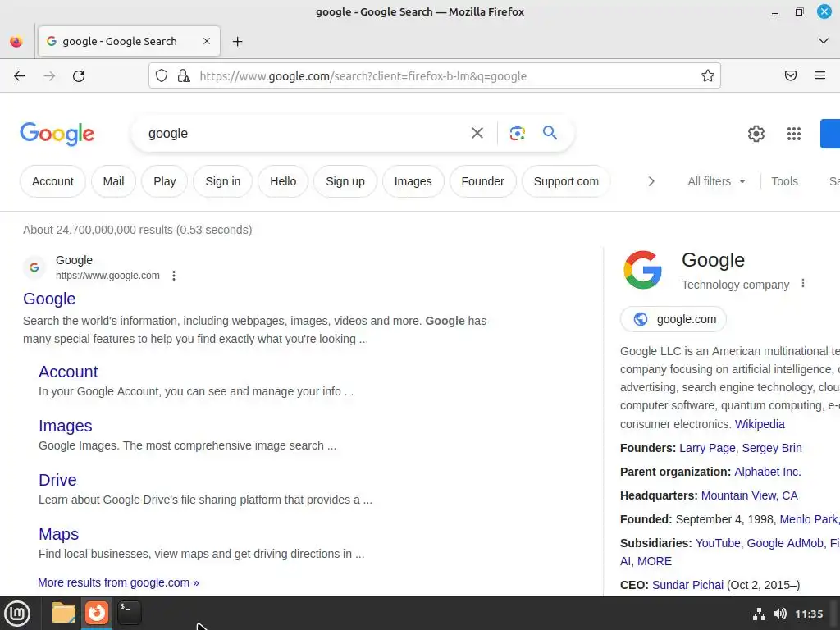Open the Sundar Pichai link

click(x=687, y=585)
